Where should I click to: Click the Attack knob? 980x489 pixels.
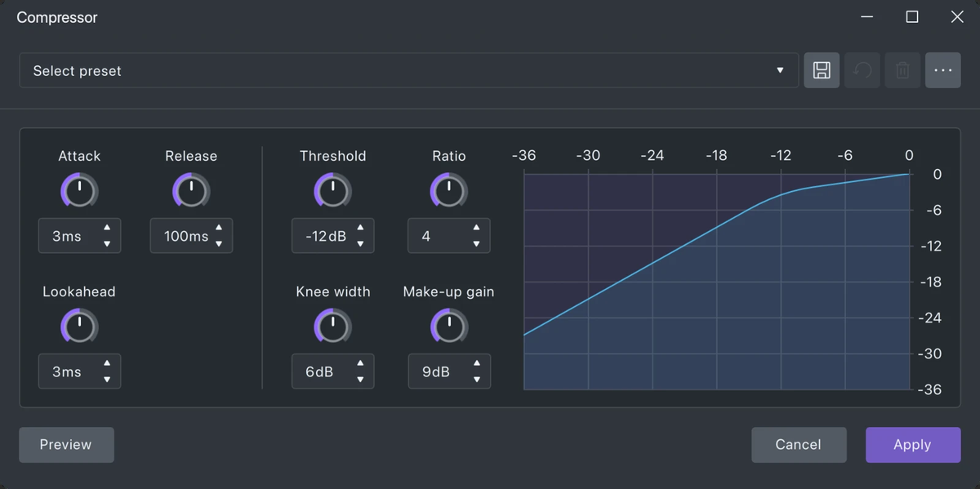pyautogui.click(x=79, y=192)
